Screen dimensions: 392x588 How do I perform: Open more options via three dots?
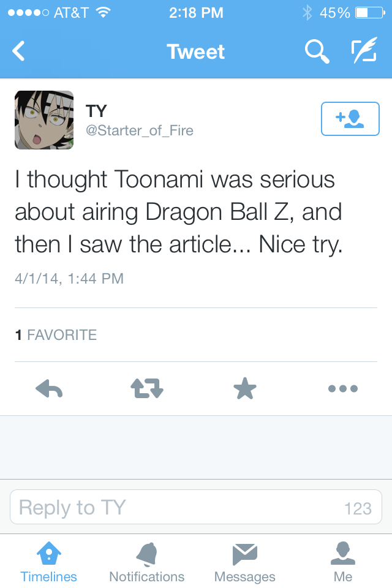(x=343, y=388)
